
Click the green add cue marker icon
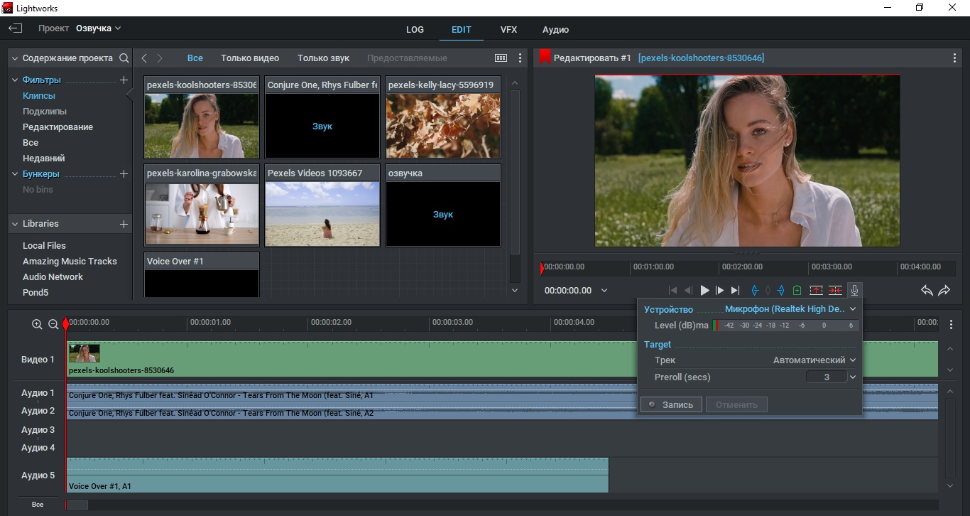797,290
